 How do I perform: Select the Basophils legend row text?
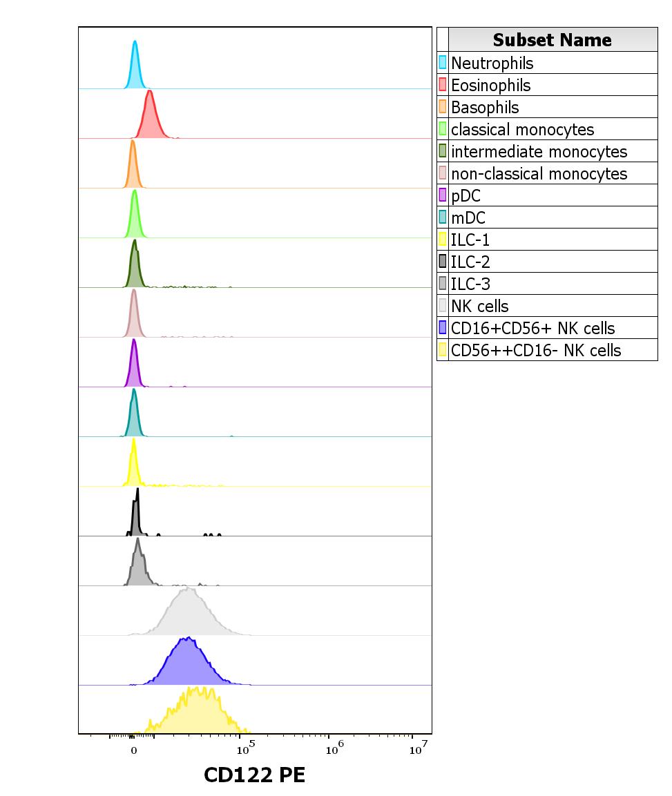click(485, 107)
